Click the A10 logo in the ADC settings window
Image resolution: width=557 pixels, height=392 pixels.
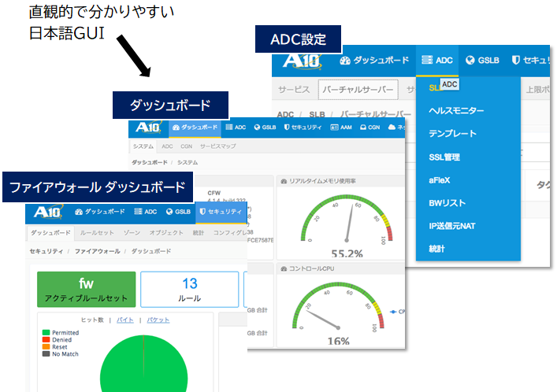click(303, 61)
